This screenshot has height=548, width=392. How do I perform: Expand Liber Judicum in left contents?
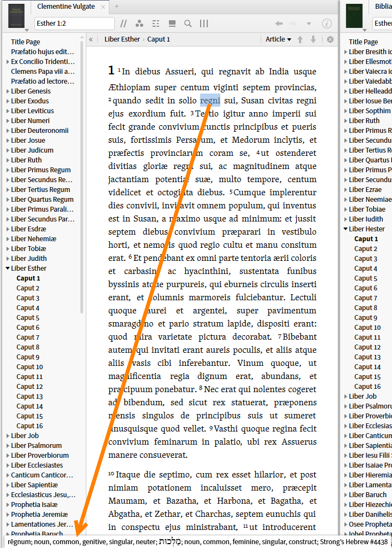[8, 150]
